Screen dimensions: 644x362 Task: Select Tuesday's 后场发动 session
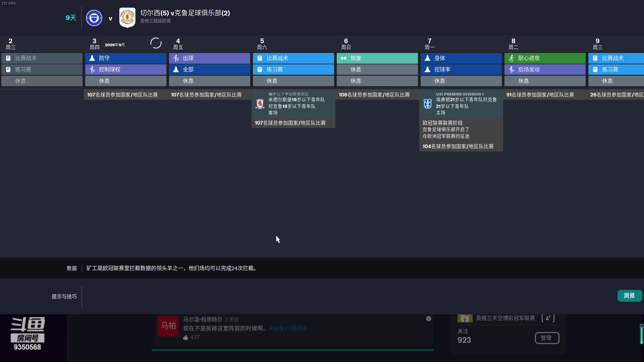(545, 69)
